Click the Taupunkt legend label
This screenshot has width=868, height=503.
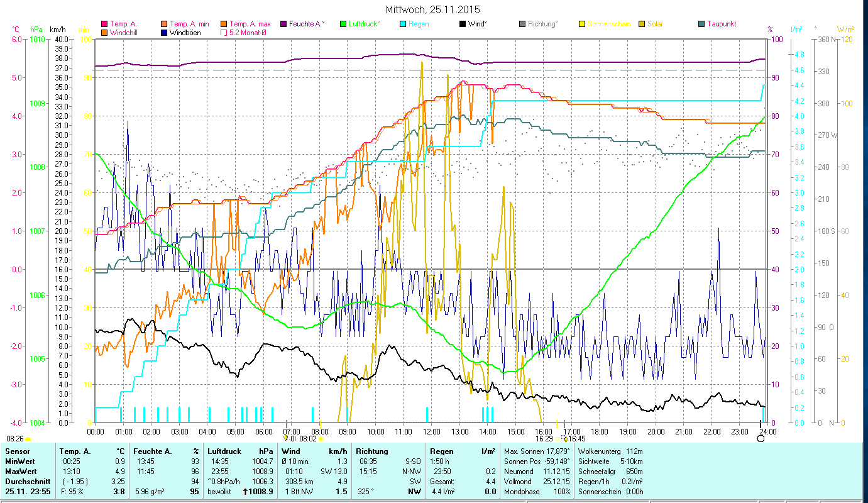coord(721,24)
